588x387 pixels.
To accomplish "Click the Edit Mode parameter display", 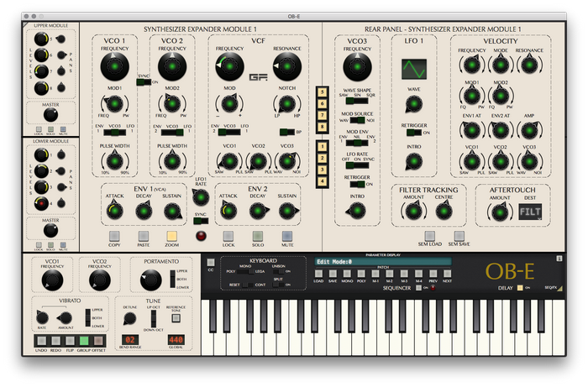I will pyautogui.click(x=383, y=262).
